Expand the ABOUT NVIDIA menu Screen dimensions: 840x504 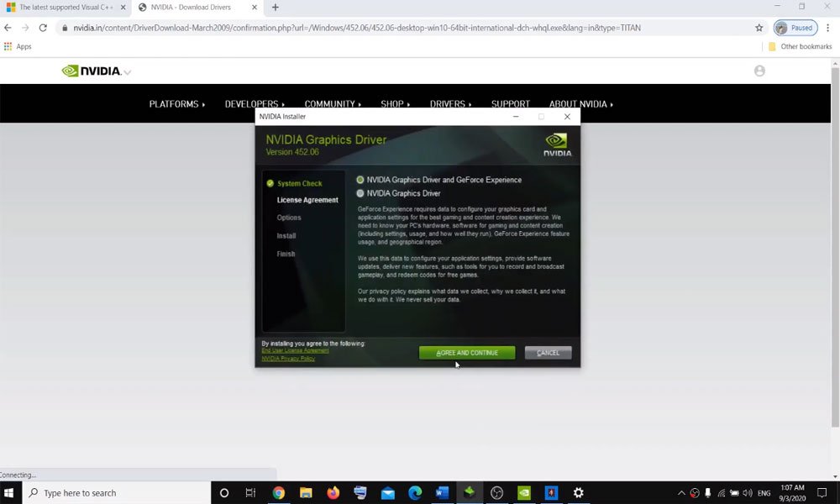coord(580,104)
